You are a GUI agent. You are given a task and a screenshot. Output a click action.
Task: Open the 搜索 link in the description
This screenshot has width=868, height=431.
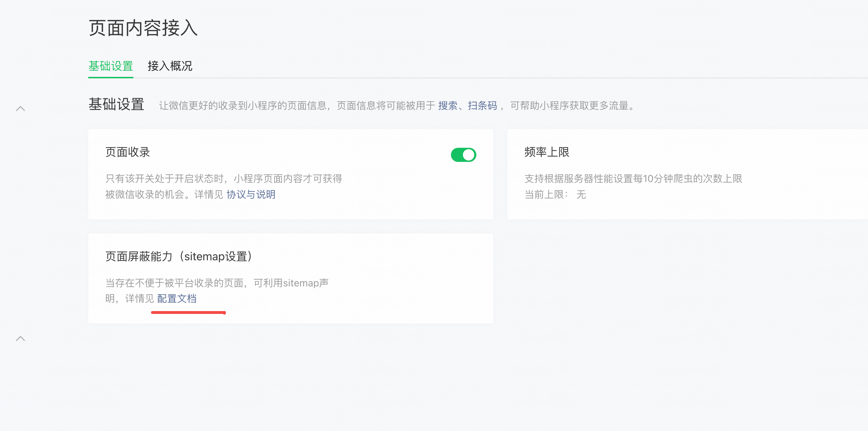[x=447, y=105]
